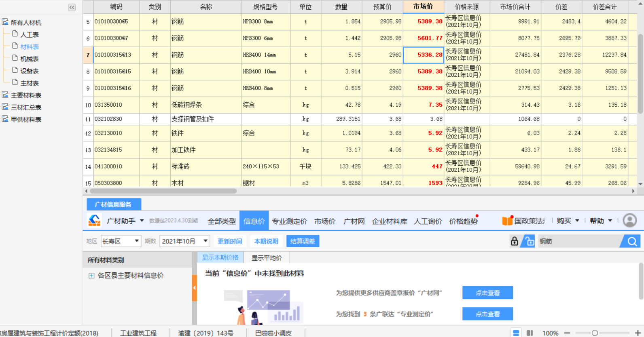Select market price cell 5336.28
The width and height of the screenshot is (644, 337).
424,55
